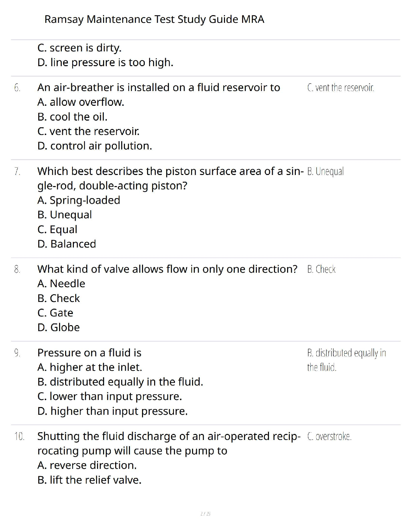Select the title Ramsay Maintenance Test Study Guide MRA
The image size is (411, 532).
154,19
